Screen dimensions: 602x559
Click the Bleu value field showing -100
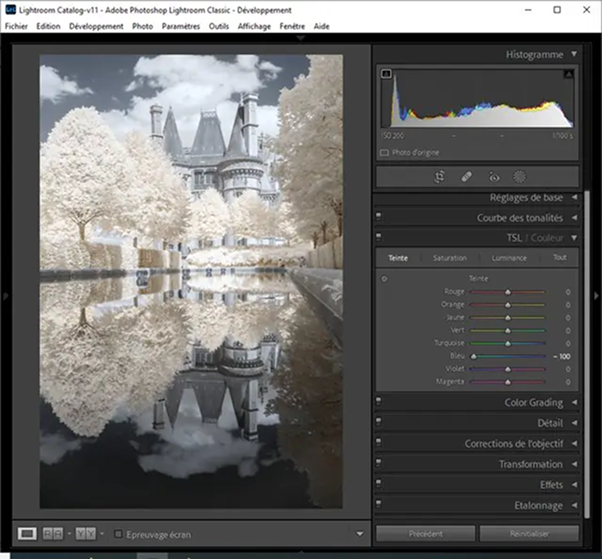click(562, 356)
